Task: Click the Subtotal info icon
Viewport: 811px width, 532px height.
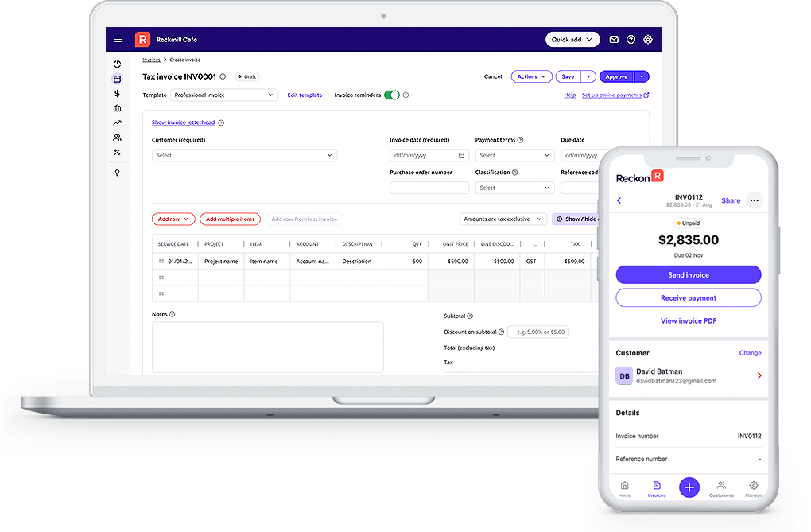Action: pos(470,316)
